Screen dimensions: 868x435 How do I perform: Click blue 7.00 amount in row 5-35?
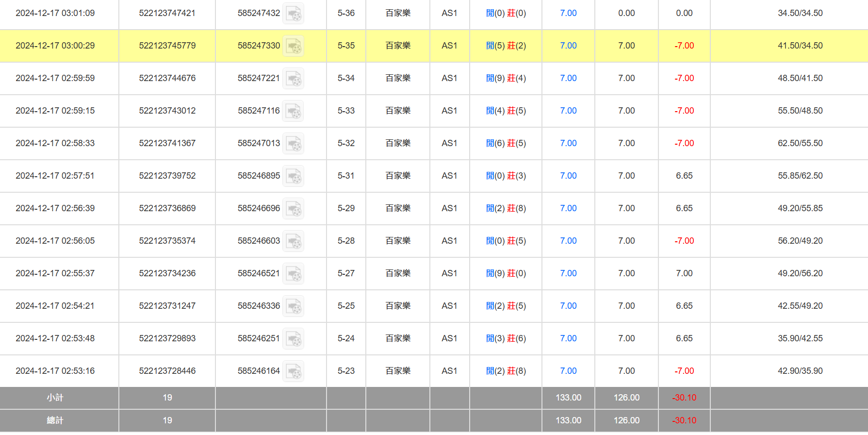click(x=568, y=46)
